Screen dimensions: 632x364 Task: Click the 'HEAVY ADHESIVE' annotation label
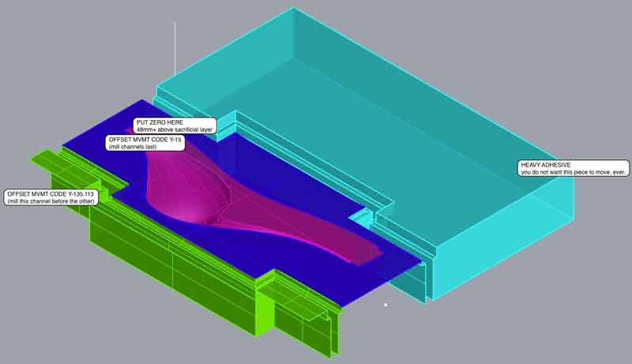(574, 168)
